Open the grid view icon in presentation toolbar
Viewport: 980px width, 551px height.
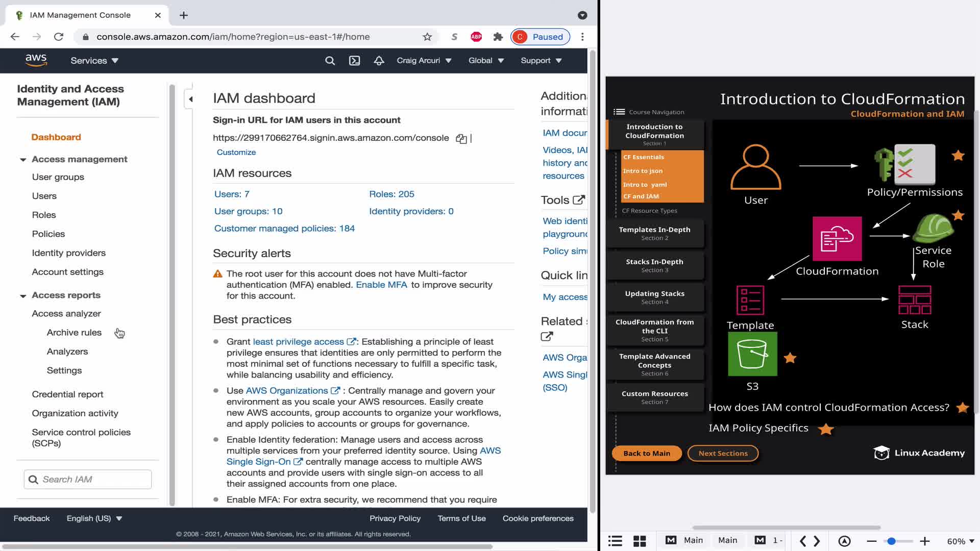[x=640, y=541]
